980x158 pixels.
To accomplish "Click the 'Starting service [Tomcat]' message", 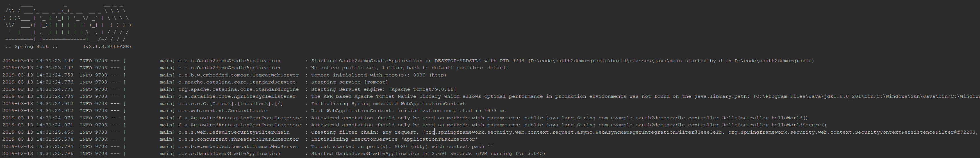I will coord(349,82).
